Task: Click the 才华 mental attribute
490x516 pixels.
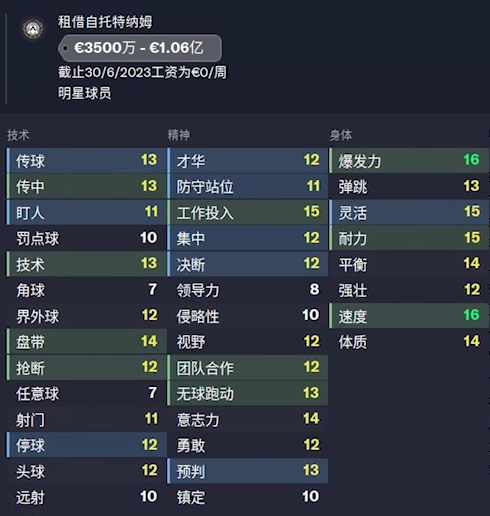Action: click(248, 161)
